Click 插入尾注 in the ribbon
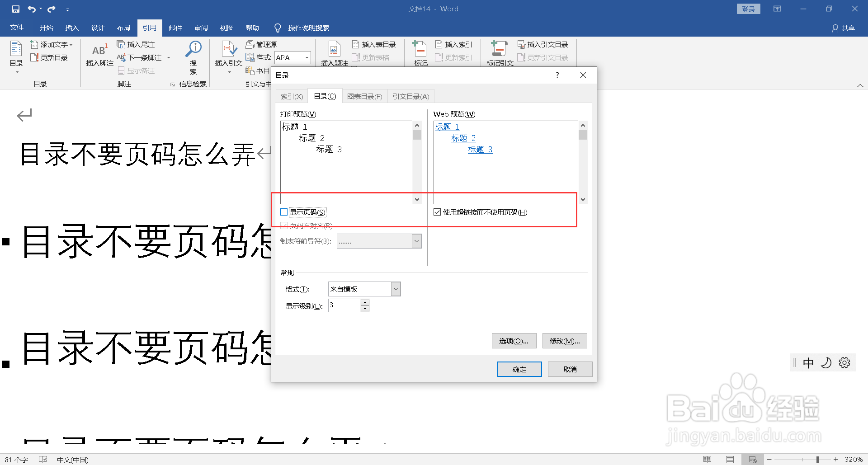Image resolution: width=868 pixels, height=465 pixels. point(136,44)
